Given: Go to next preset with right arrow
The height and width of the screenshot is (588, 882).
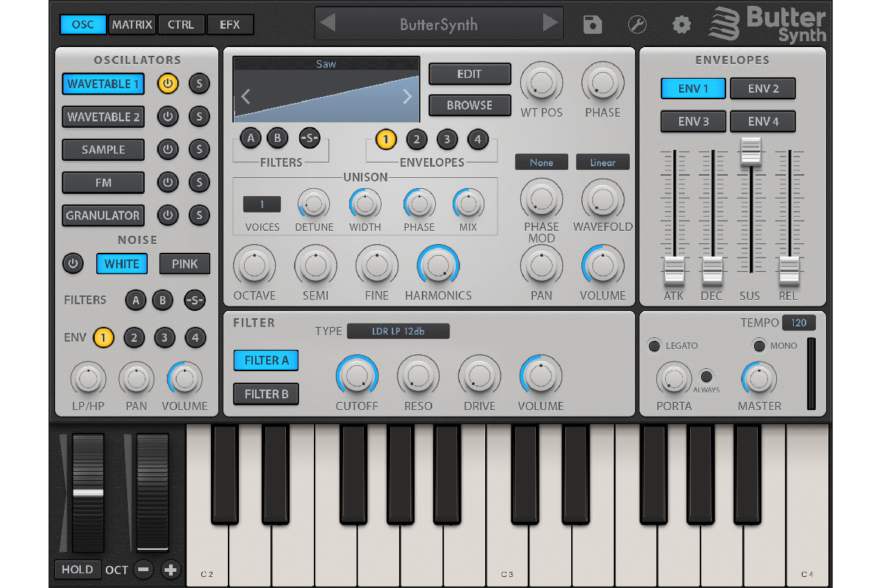Looking at the screenshot, I should tap(550, 23).
